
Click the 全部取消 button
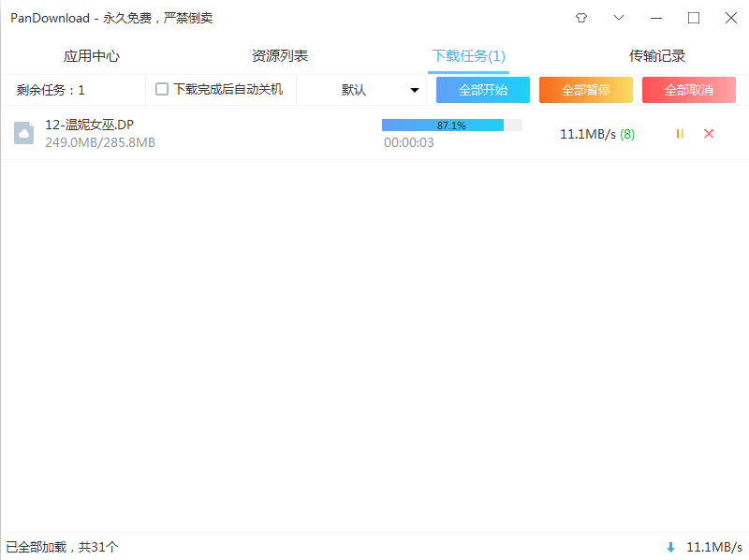[x=689, y=90]
